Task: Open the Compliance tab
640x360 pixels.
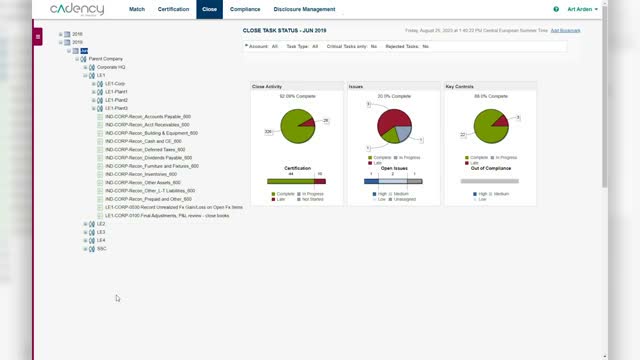Action: pyautogui.click(x=245, y=9)
